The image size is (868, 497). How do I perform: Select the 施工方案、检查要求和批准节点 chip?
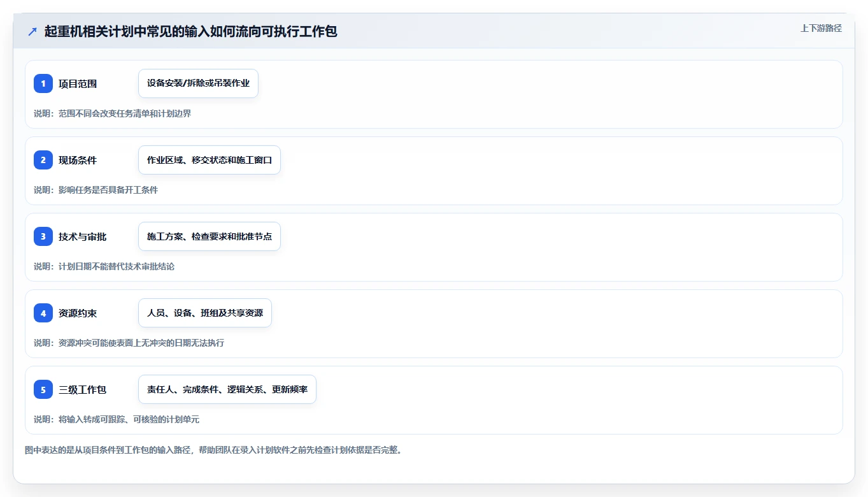point(210,236)
